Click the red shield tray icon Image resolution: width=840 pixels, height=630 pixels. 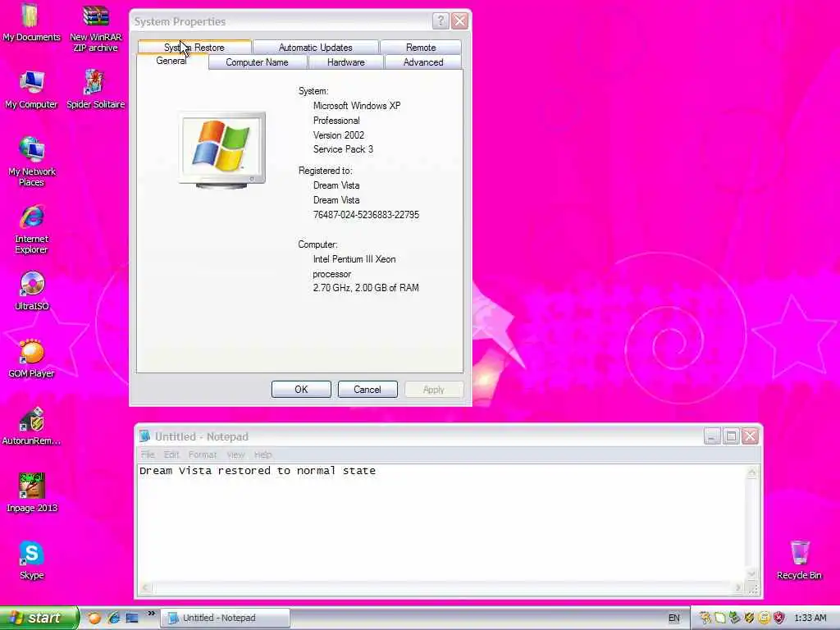(x=779, y=618)
